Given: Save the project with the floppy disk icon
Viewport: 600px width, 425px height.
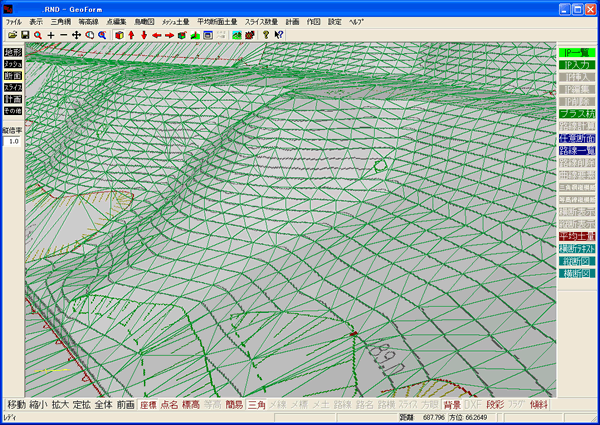Looking at the screenshot, I should 25,35.
